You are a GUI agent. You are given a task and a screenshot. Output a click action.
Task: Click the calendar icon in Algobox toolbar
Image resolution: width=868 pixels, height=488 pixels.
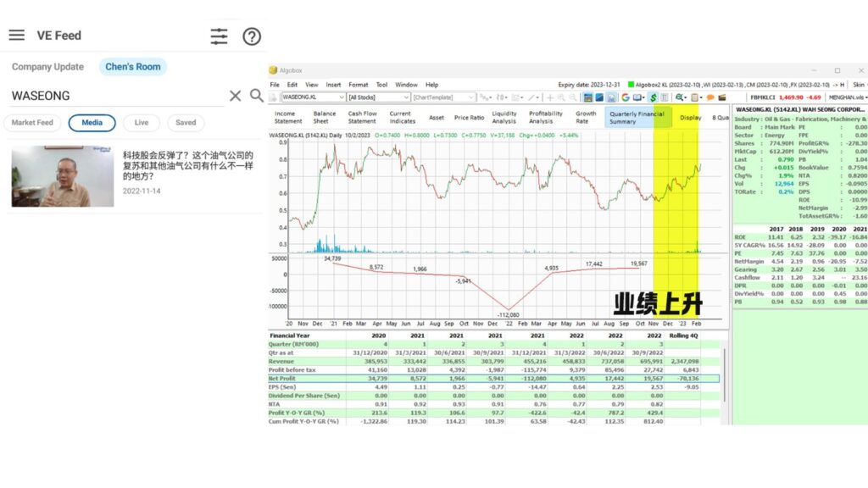(588, 97)
